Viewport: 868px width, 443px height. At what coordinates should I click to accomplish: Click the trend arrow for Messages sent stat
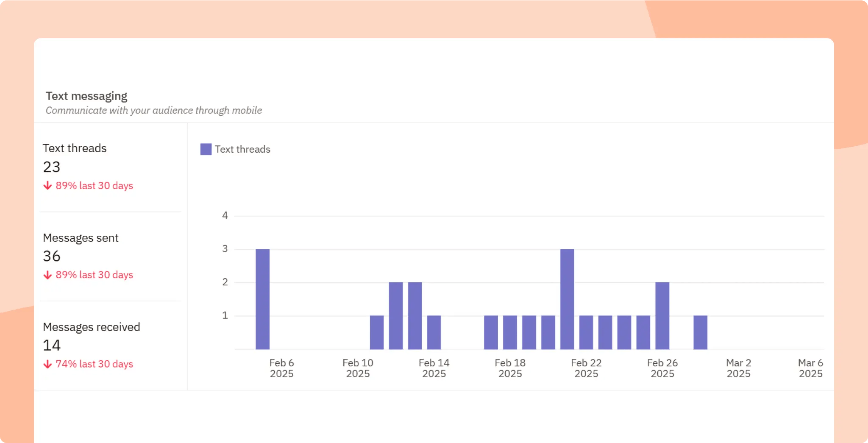(x=47, y=275)
